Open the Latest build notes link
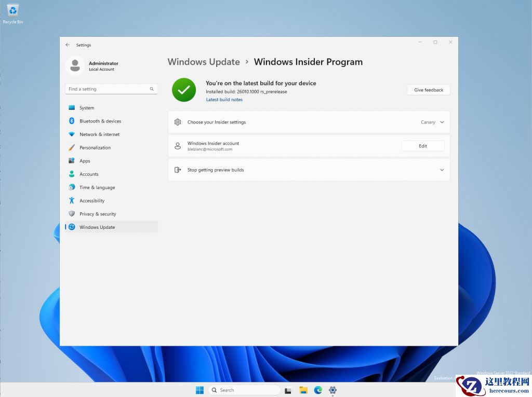 [224, 99]
